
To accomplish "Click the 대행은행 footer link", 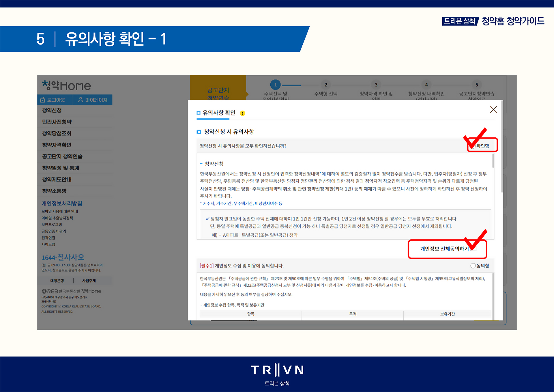I will [x=57, y=281].
